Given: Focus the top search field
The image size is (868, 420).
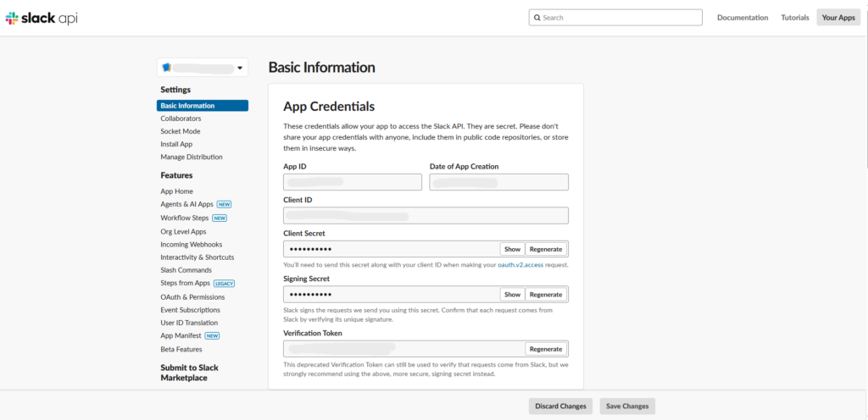Looking at the screenshot, I should (x=619, y=18).
